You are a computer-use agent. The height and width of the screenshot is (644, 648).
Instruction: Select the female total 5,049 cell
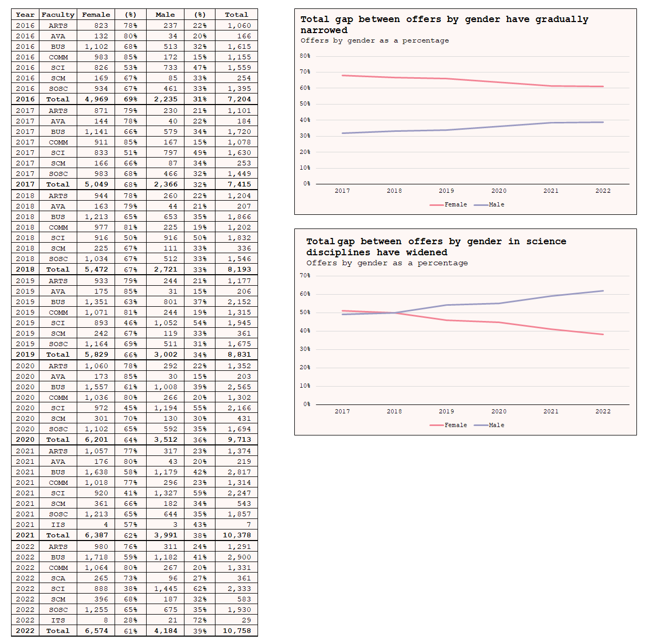point(96,184)
